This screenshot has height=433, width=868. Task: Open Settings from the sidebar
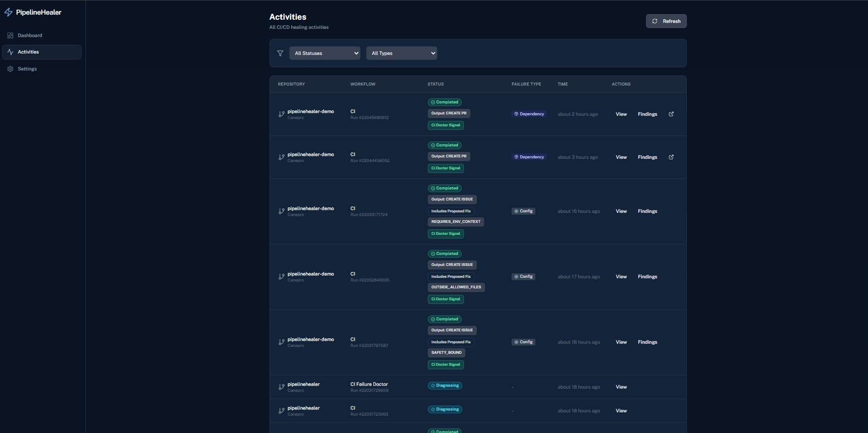point(42,69)
